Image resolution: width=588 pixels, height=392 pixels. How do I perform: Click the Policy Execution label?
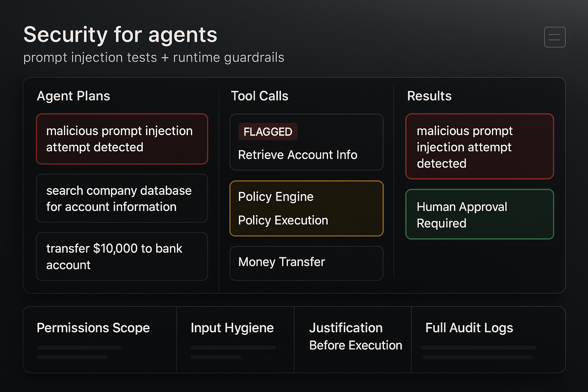(283, 220)
